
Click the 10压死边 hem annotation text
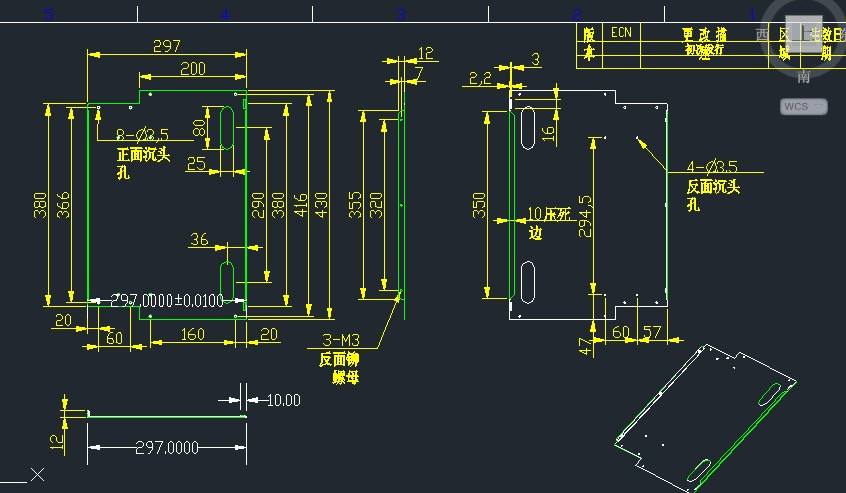tap(548, 222)
